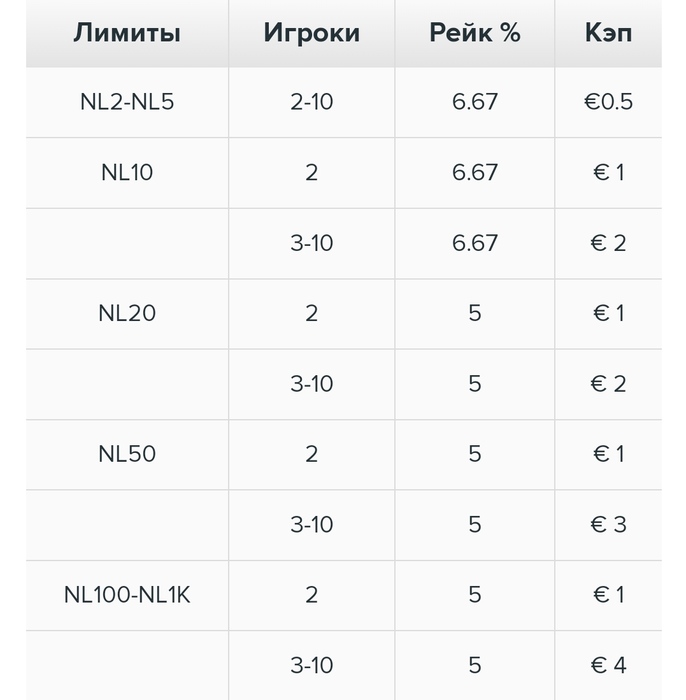Select the €0.5 cap value
Viewport: 686px width, 700px height.
point(608,102)
